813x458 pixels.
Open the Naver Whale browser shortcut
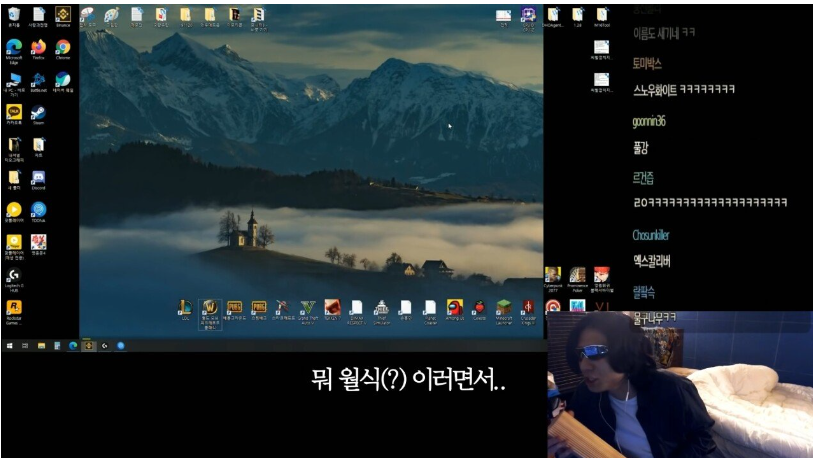(x=63, y=82)
